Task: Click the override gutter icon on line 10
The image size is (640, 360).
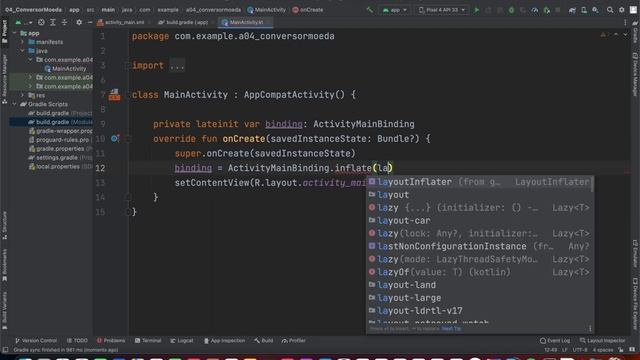Action: point(115,139)
